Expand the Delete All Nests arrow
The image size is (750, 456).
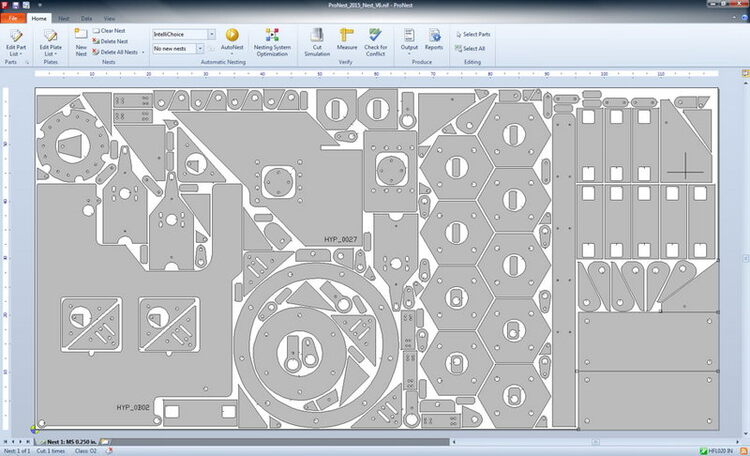(x=143, y=52)
